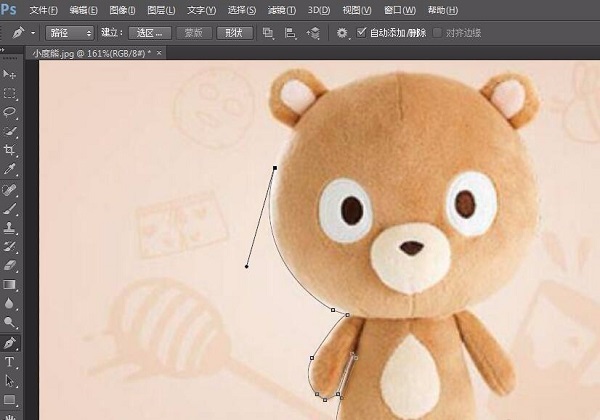The height and width of the screenshot is (420, 600).
Task: Select the Crop tool
Action: (x=10, y=150)
